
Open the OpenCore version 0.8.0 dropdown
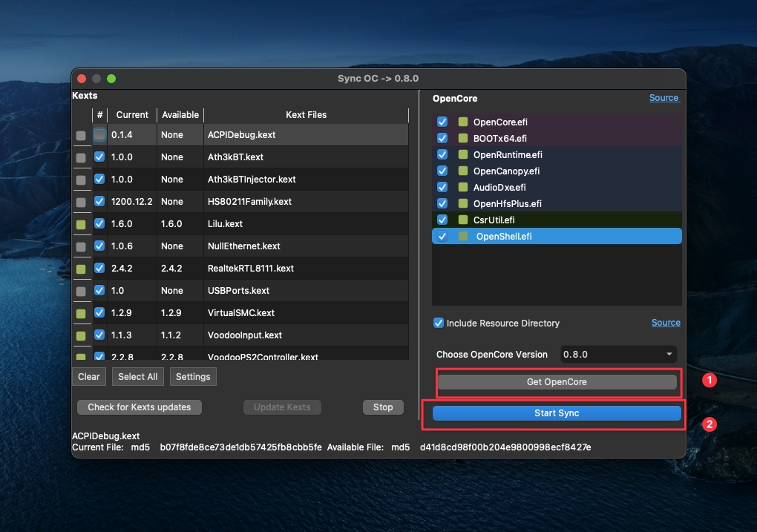point(618,354)
